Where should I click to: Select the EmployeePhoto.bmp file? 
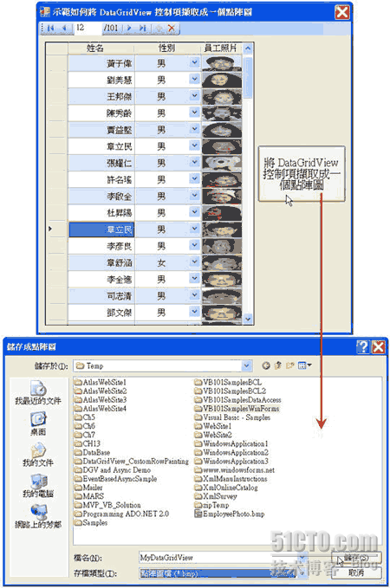pos(230,514)
